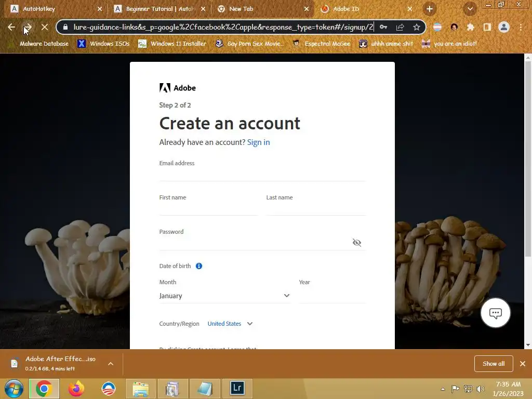Viewport: 532px width, 399px height.
Task: Toggle password visibility eye icon
Action: click(356, 243)
